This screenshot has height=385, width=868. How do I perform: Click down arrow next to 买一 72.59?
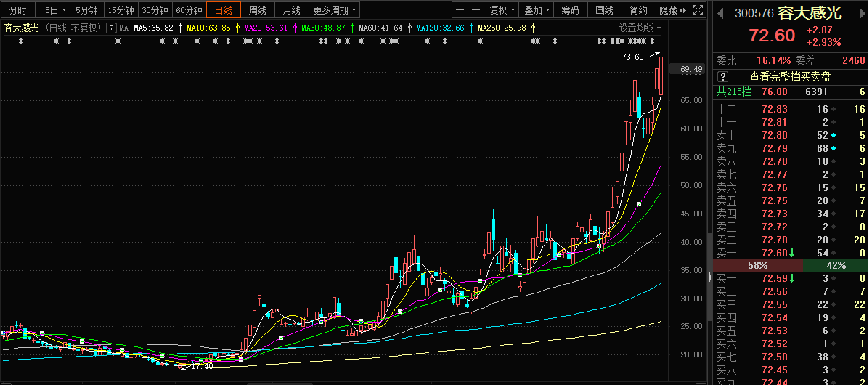[x=792, y=279]
